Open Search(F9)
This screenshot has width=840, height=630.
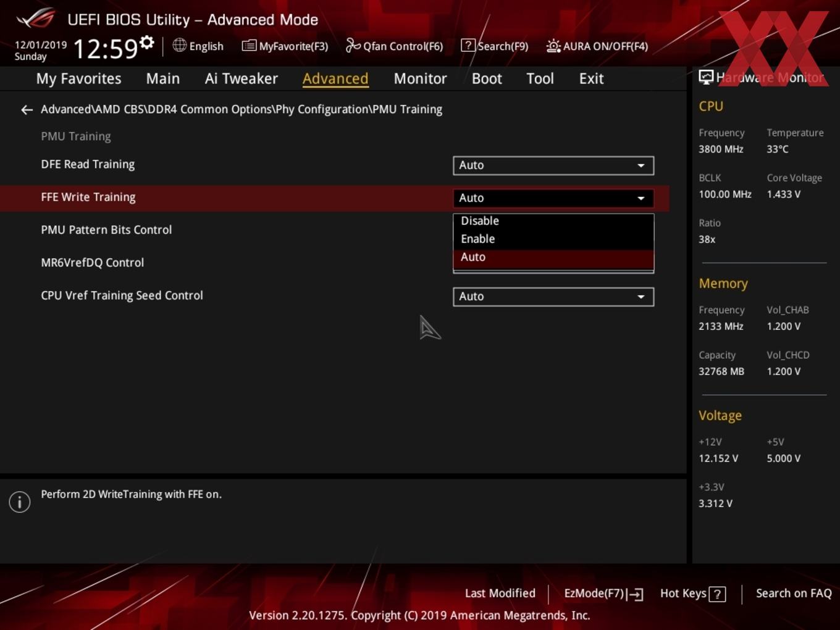[x=495, y=46]
